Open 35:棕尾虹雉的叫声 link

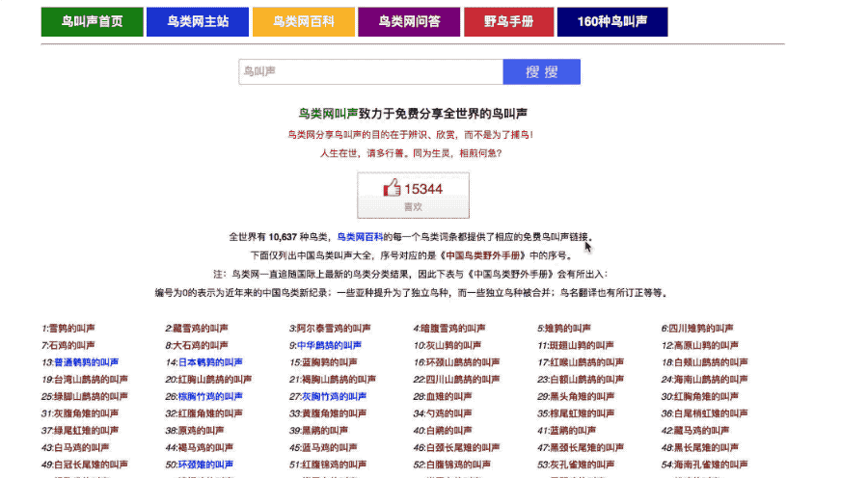(x=576, y=413)
